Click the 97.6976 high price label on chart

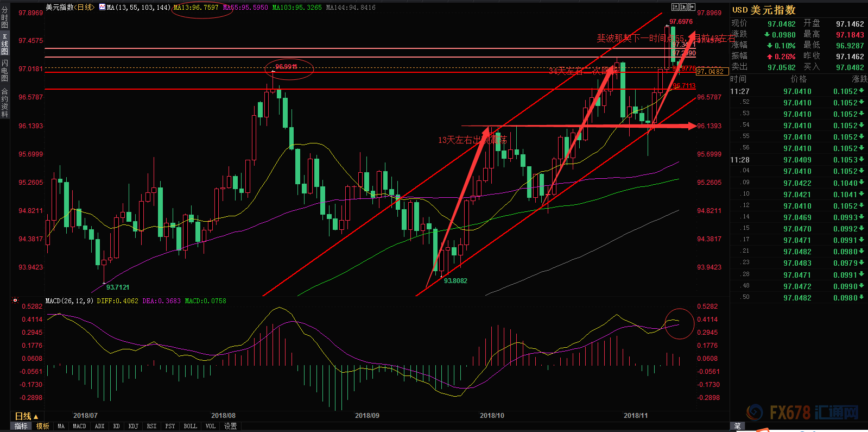(681, 22)
